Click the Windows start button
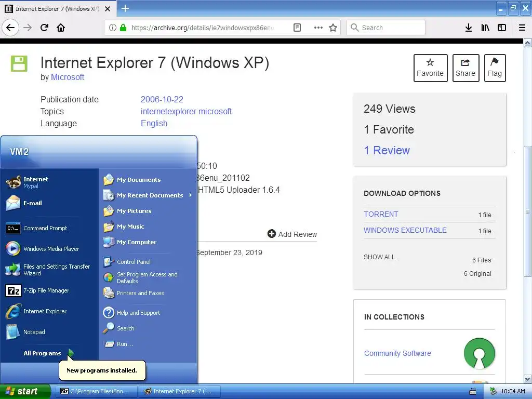This screenshot has height=399, width=532. tap(25, 391)
